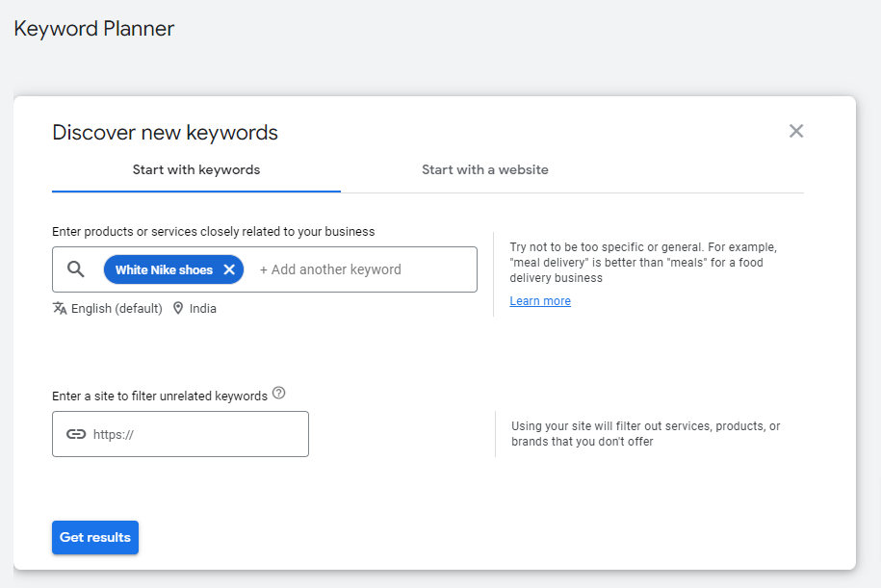881x588 pixels.
Task: Click the location pin icon
Action: point(178,308)
